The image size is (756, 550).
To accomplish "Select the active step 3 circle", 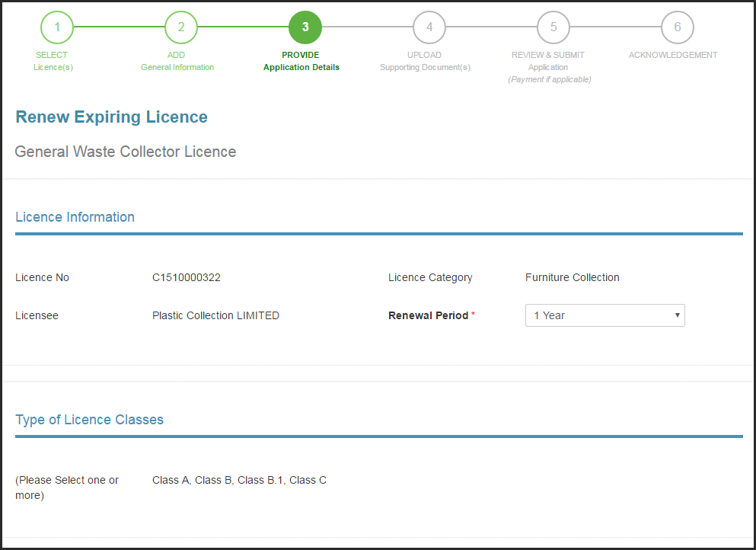I will (305, 27).
